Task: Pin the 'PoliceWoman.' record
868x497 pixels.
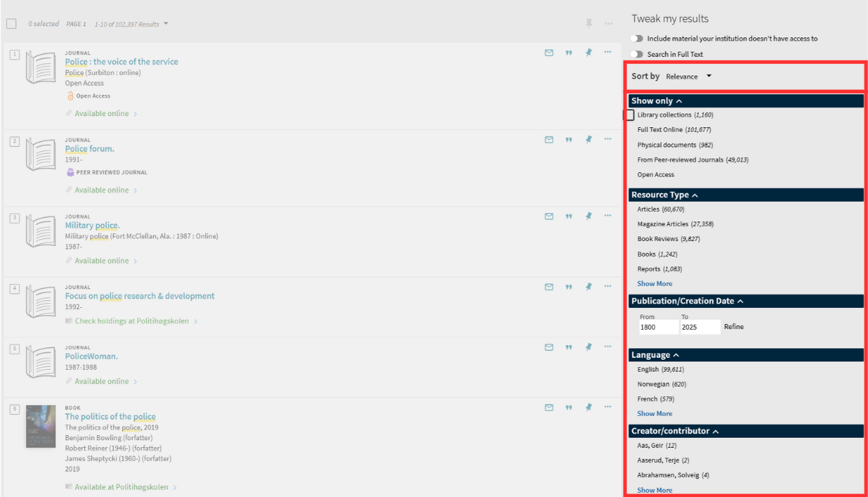Action: click(589, 347)
